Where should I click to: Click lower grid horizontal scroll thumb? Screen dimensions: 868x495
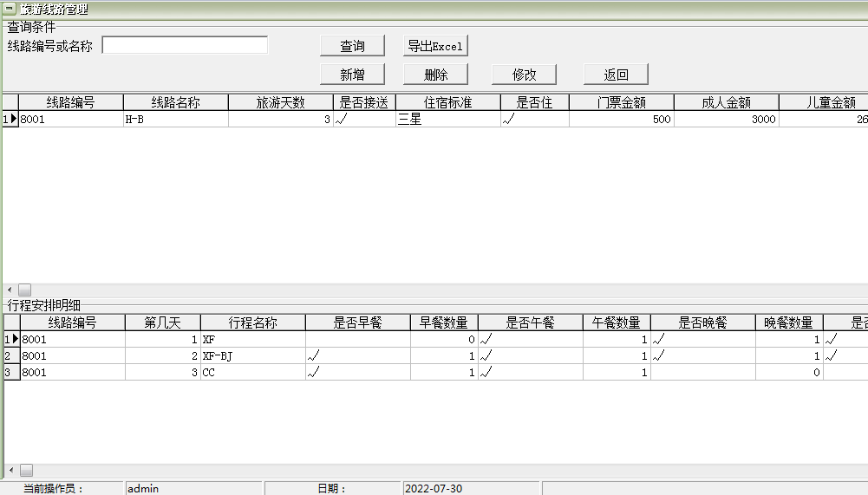coord(27,470)
